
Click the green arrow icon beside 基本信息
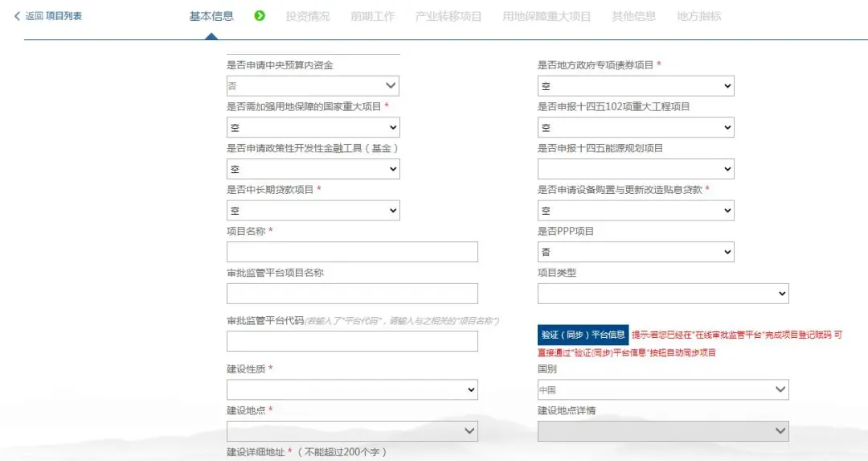260,16
